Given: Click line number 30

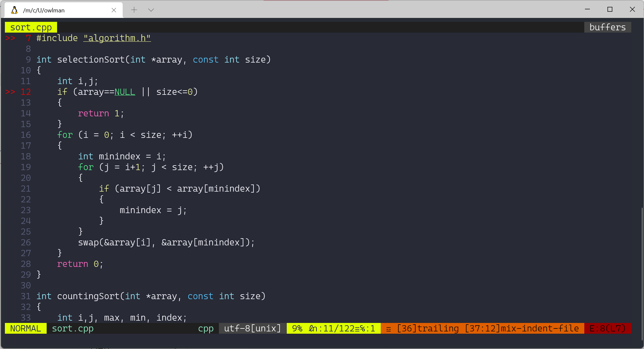Looking at the screenshot, I should click(26, 285).
